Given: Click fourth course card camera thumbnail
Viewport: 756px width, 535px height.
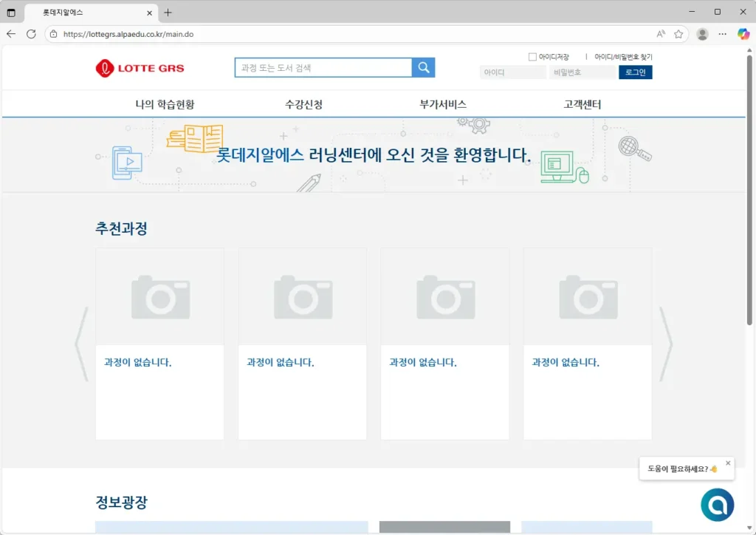Looking at the screenshot, I should (588, 296).
